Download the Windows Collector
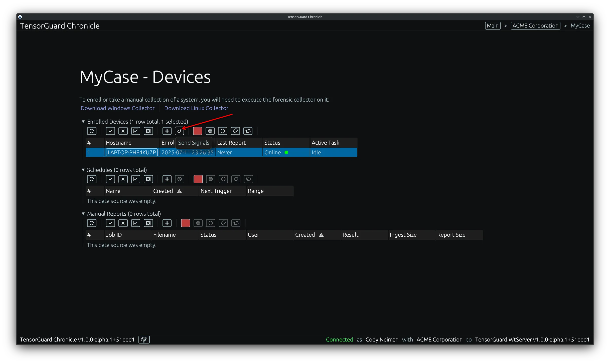Screen dimensions: 610x364 point(117,108)
